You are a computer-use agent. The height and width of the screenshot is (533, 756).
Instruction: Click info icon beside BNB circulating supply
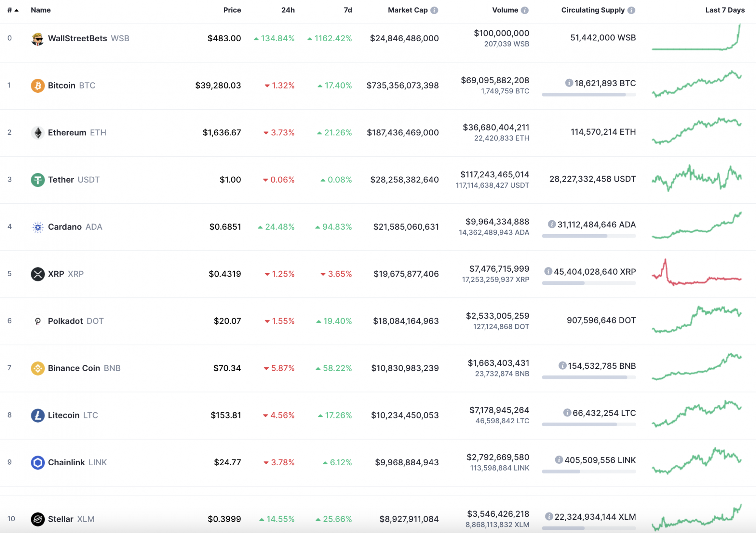click(562, 365)
